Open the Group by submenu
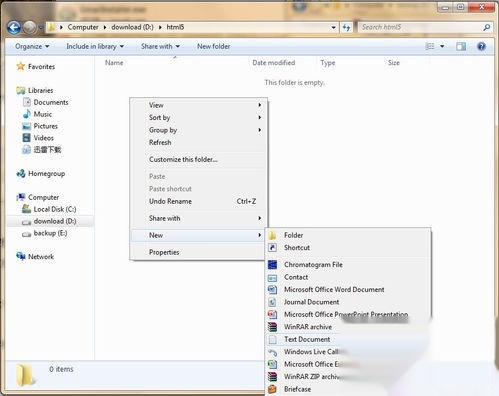This screenshot has height=396, width=499. coord(198,130)
